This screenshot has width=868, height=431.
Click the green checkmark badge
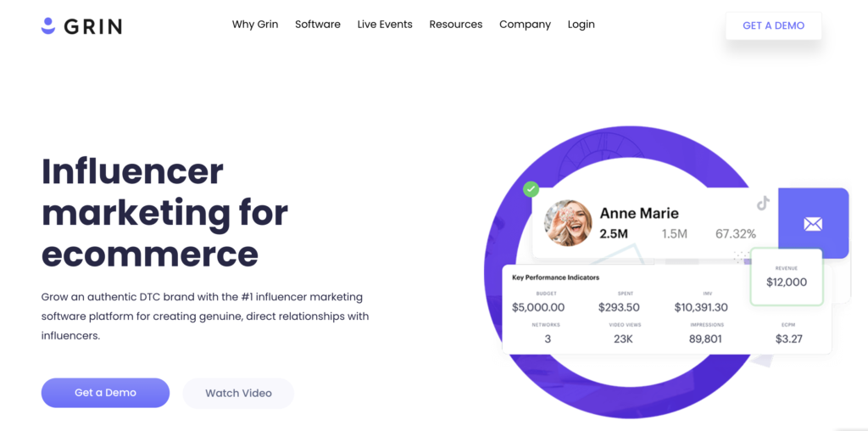point(531,189)
